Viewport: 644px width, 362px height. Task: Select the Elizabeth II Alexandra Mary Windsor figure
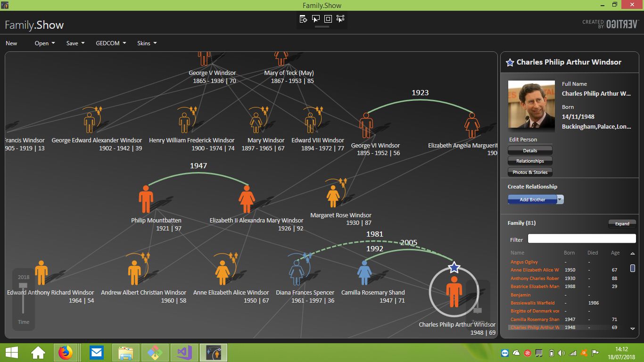247,199
